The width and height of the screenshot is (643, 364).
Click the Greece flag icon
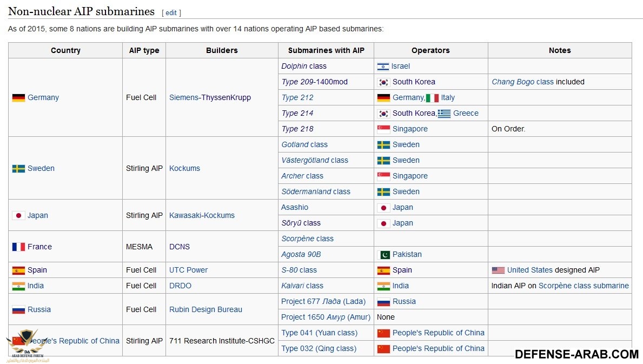point(444,114)
